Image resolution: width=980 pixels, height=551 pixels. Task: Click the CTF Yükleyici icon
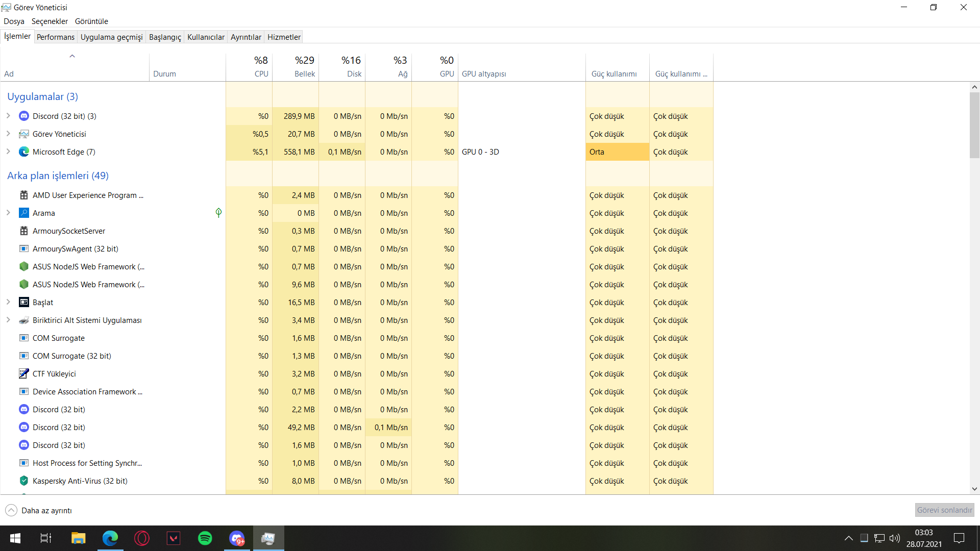click(x=23, y=374)
